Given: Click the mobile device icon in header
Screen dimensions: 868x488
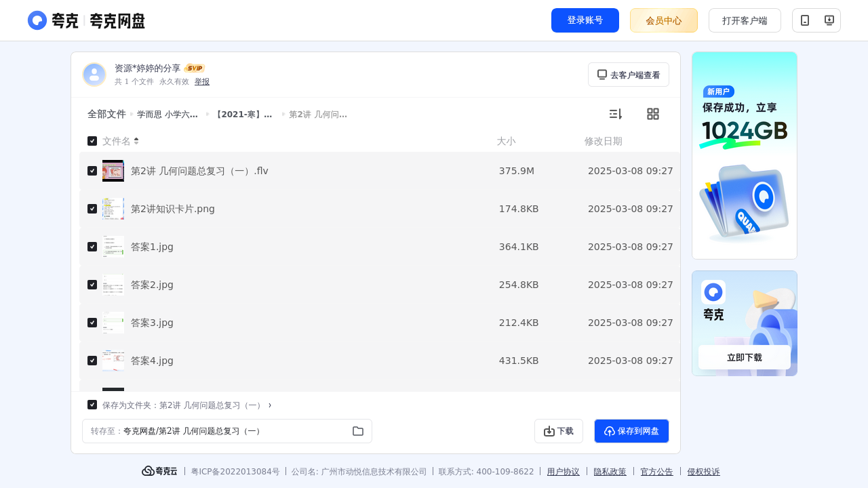Looking at the screenshot, I should 805,20.
